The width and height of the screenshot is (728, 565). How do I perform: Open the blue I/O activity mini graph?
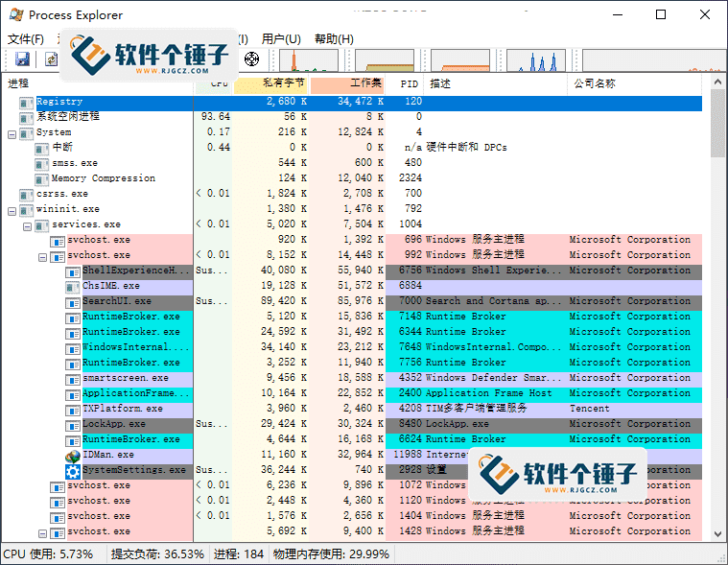click(536, 60)
